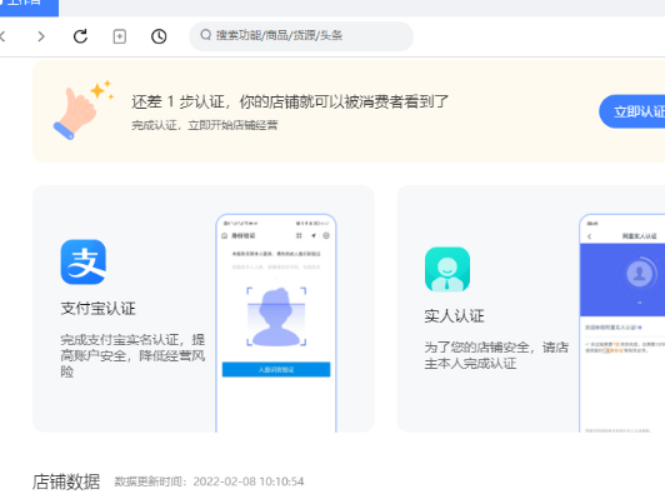Click the Alipay phone preview thumbnail

[x=276, y=323]
